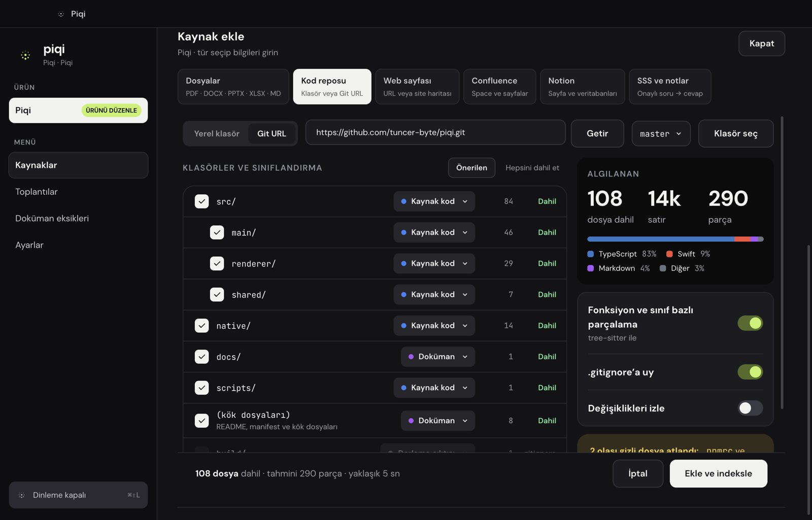The height and width of the screenshot is (520, 812).
Task: Open renderer/ classification dropdown
Action: (x=434, y=263)
